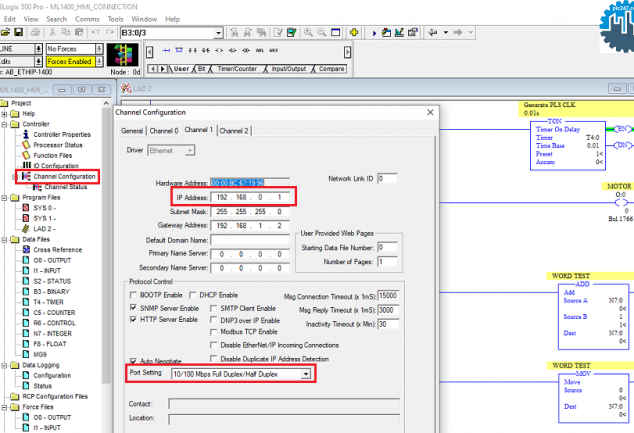Open Processor Status in project tree

click(x=58, y=145)
